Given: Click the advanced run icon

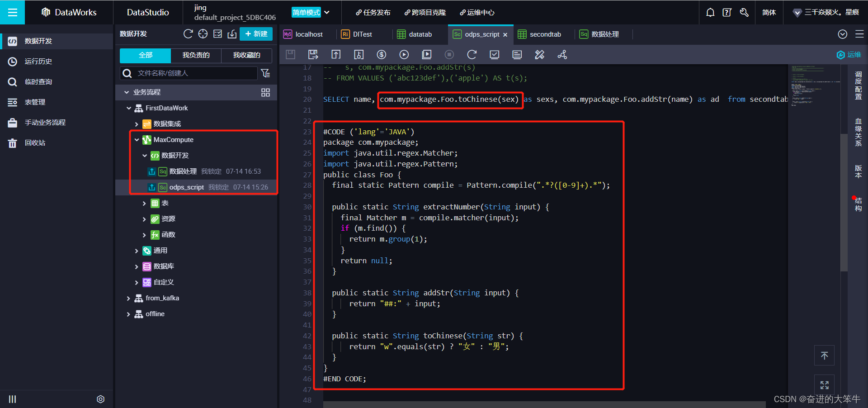Looking at the screenshot, I should 427,55.
